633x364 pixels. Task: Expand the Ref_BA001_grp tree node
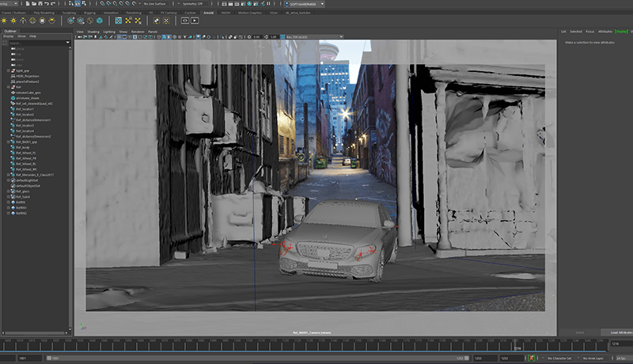tap(9, 142)
